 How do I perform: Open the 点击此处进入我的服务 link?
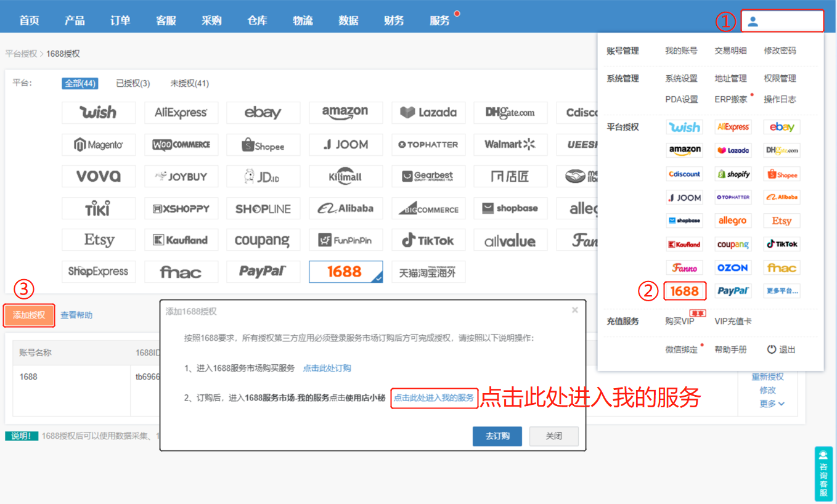click(x=434, y=398)
